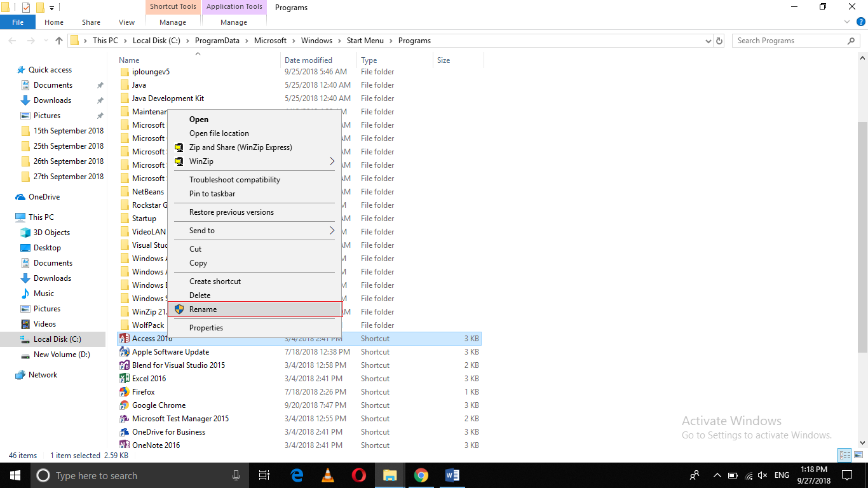Refresh the Programs folder
This screenshot has width=868, height=488.
pos(720,40)
